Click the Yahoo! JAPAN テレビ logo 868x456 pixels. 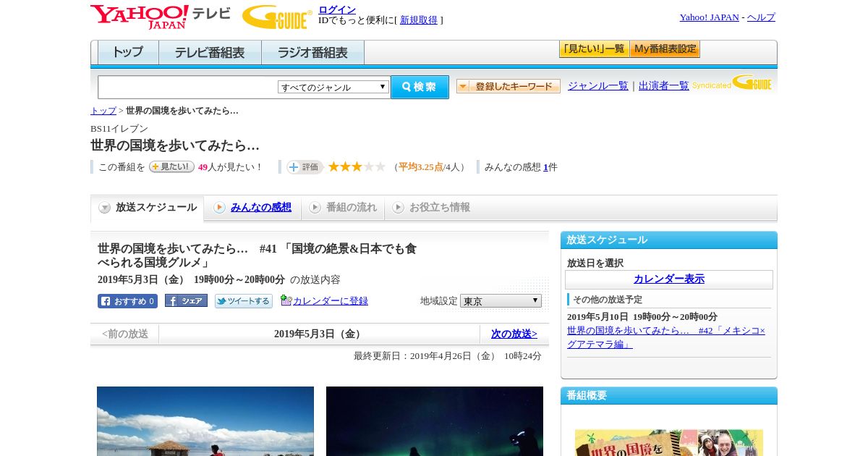tap(161, 17)
